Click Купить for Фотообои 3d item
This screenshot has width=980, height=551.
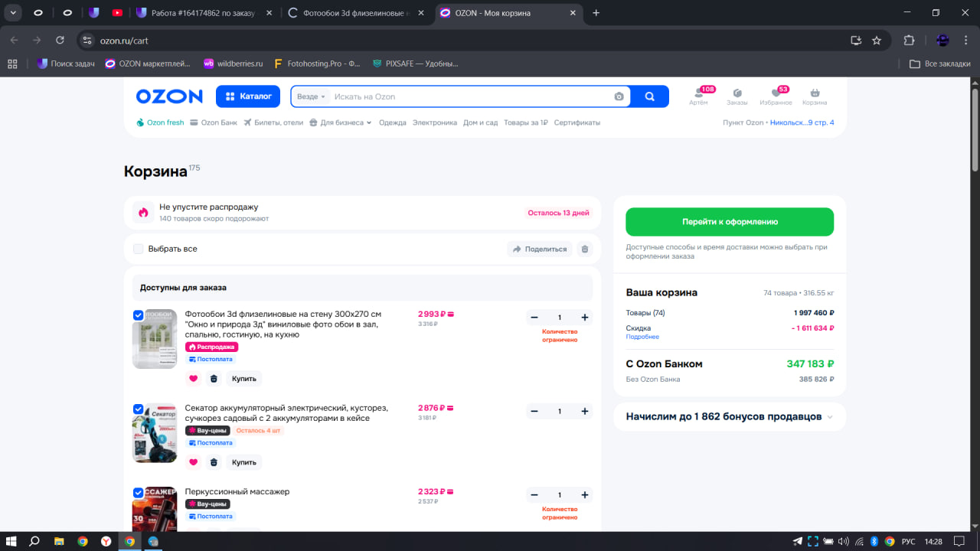(244, 378)
